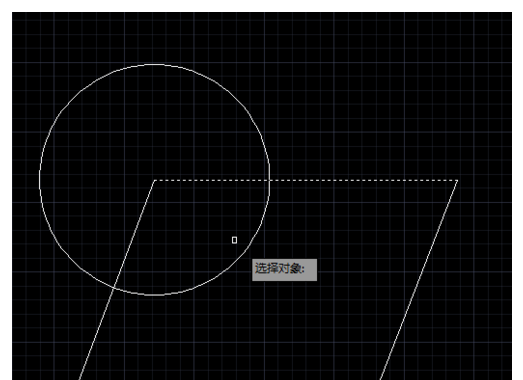
Task: Click where the circle crosses the dashed line
Action: coord(270,180)
